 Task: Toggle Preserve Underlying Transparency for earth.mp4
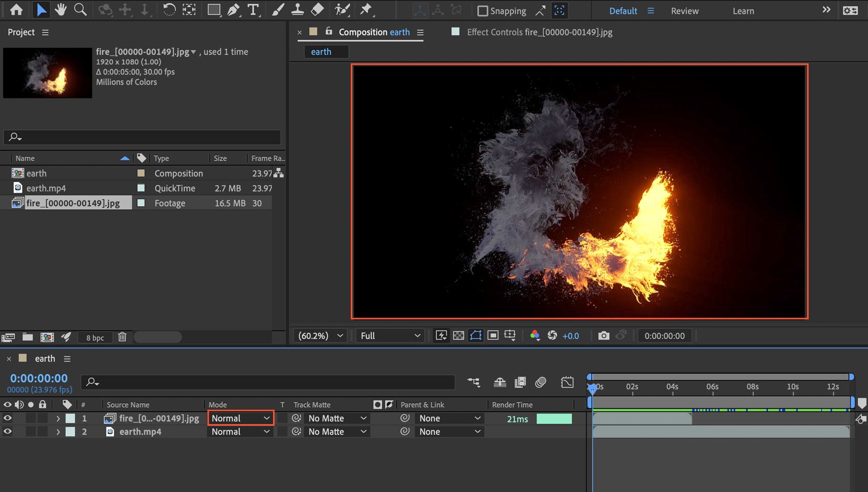coord(282,432)
